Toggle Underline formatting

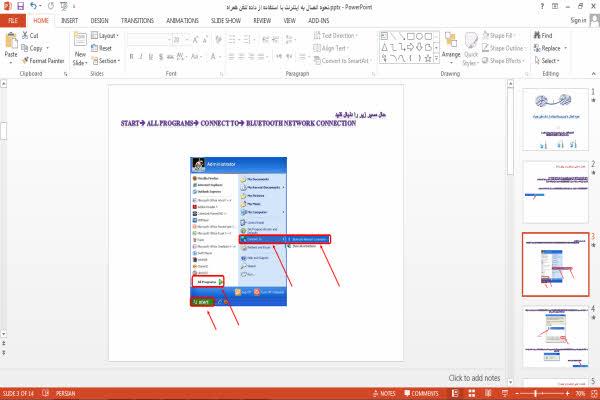[151, 57]
